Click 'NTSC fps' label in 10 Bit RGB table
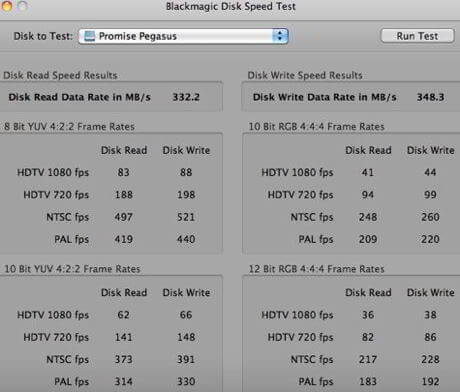This screenshot has width=460, height=392. 312,217
